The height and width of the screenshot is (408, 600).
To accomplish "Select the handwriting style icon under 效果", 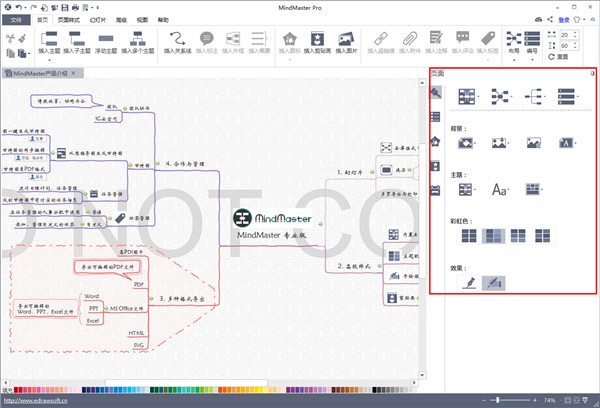I will (466, 284).
